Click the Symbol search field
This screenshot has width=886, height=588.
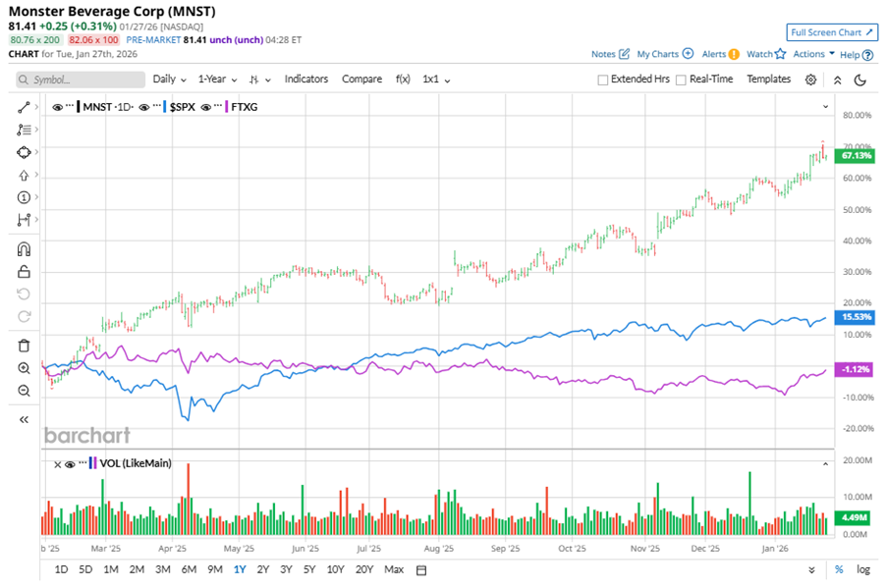[x=77, y=80]
